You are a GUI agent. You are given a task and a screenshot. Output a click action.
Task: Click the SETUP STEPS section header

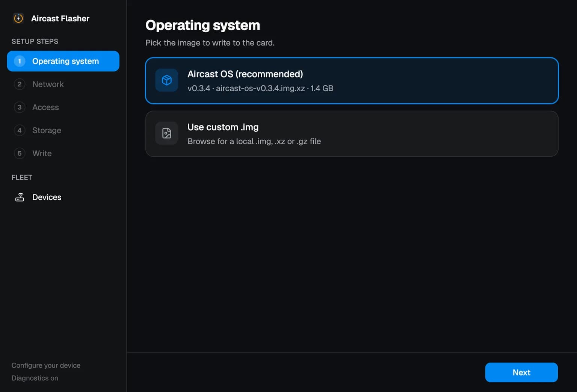pyautogui.click(x=35, y=41)
